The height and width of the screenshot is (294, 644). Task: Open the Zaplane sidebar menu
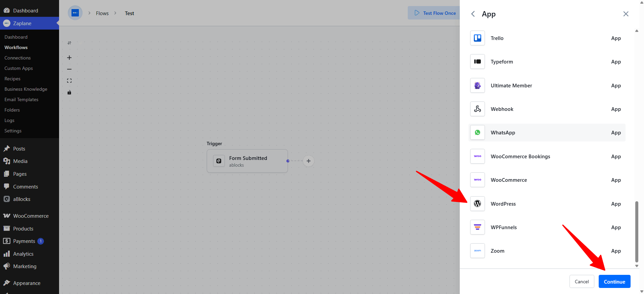point(30,23)
